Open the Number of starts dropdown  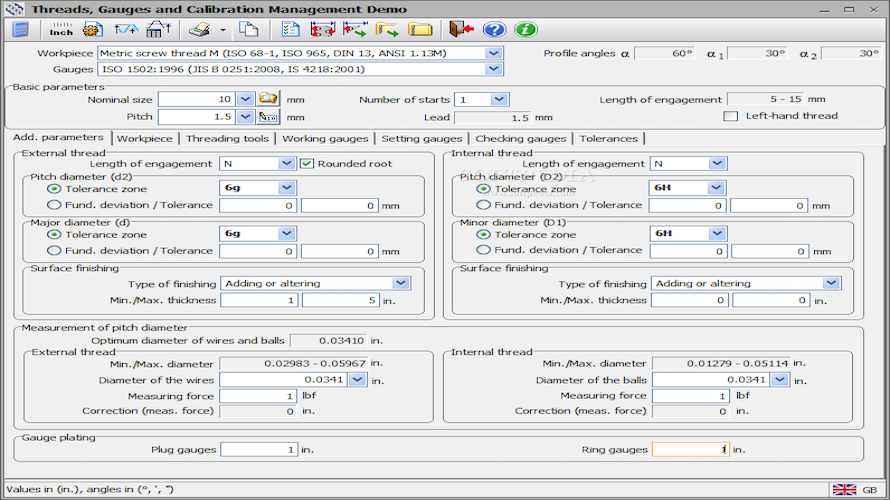(498, 99)
